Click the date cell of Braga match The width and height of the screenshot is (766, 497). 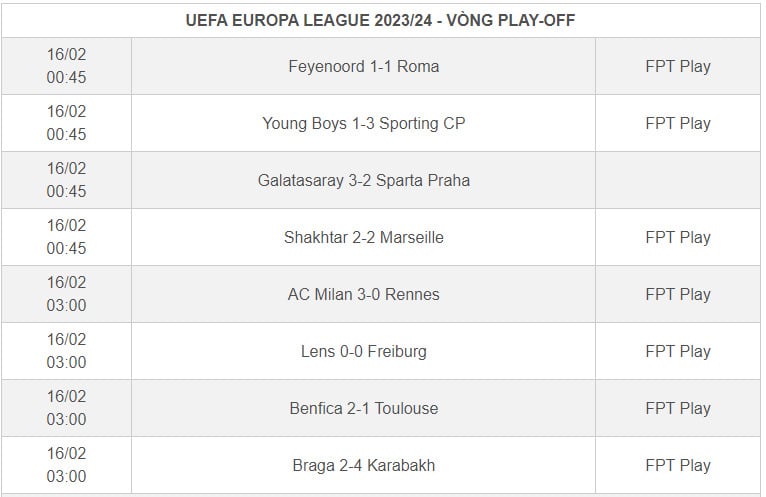66,465
